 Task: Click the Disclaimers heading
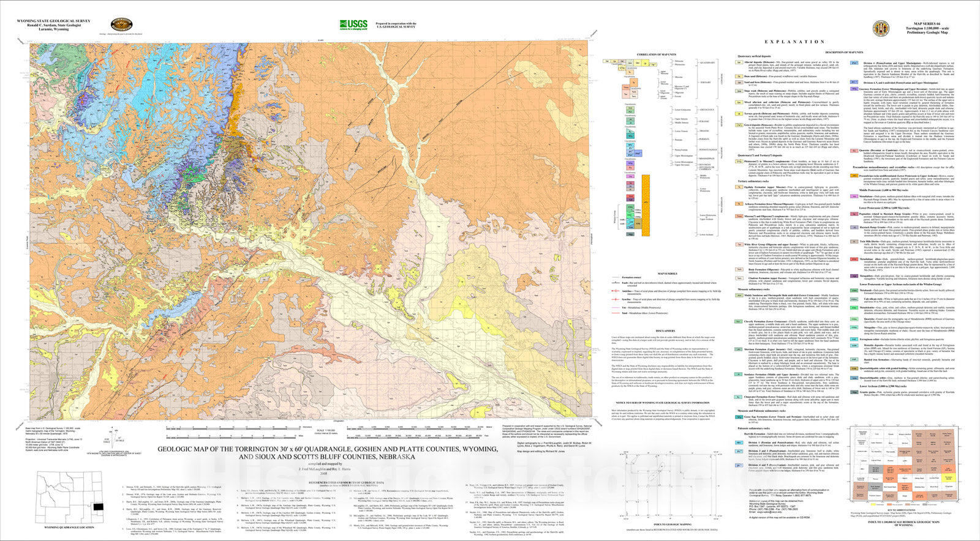[x=665, y=330]
